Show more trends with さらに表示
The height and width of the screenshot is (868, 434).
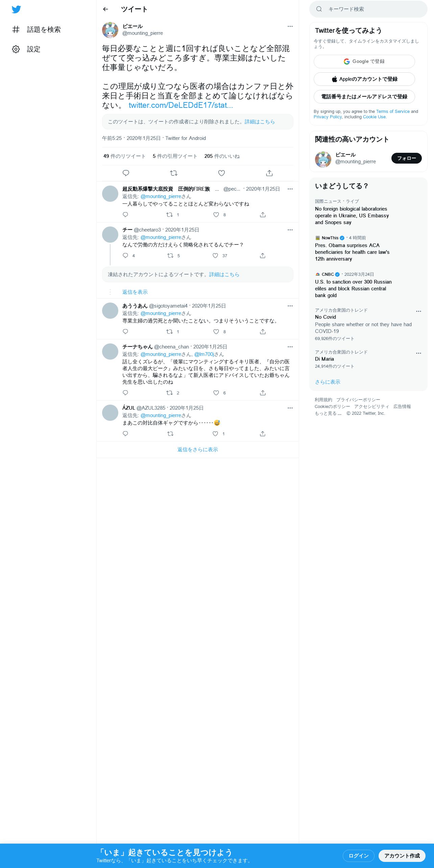click(328, 382)
